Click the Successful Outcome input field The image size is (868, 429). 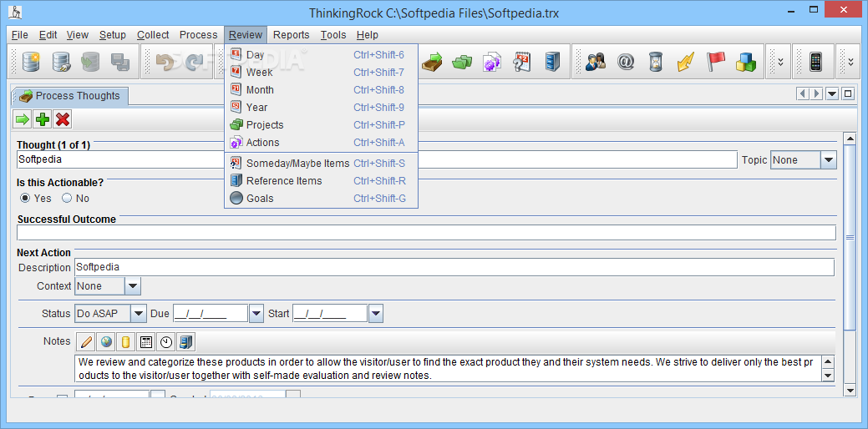426,233
